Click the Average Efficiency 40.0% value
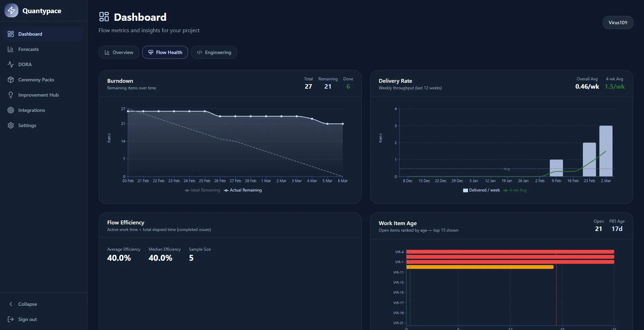Screen dimensions: 644x330 click(x=119, y=258)
